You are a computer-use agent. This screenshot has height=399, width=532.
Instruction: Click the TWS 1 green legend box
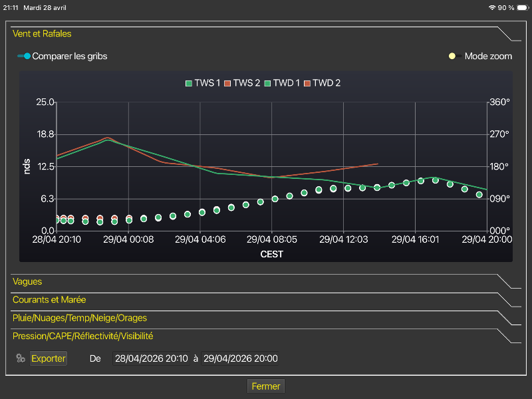pyautogui.click(x=188, y=83)
